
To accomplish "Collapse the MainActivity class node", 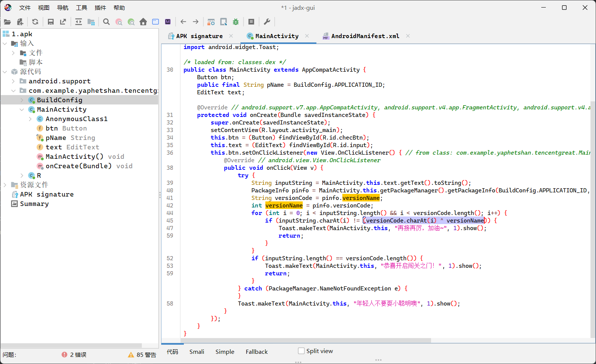I will pos(22,109).
